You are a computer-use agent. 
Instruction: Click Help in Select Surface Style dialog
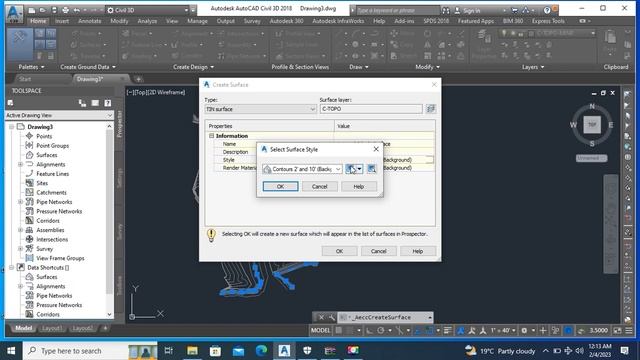358,187
